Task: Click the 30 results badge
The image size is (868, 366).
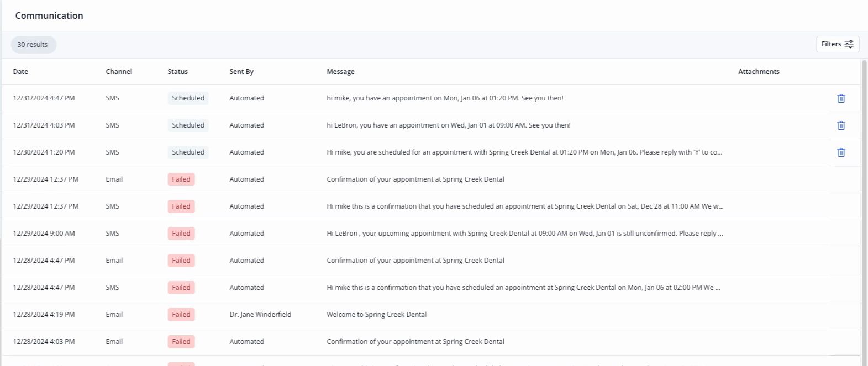Action: 33,45
